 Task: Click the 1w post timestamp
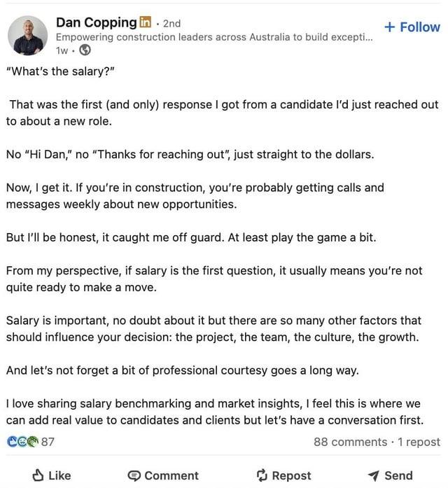62,50
